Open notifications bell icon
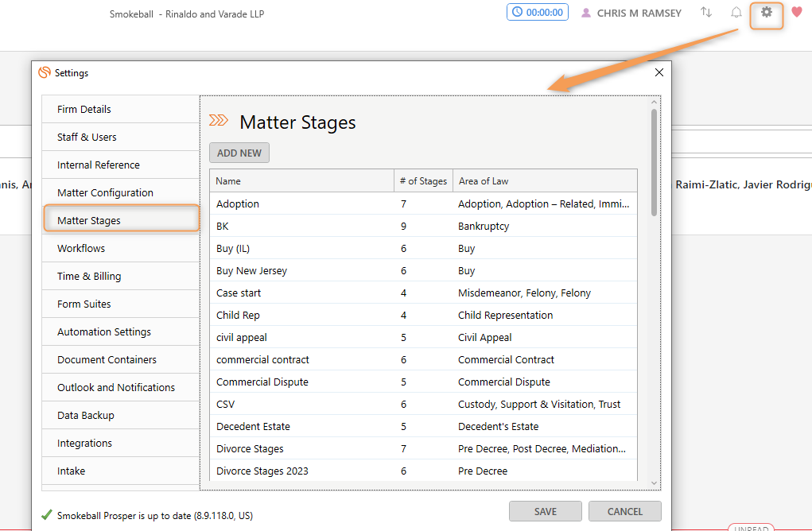 click(x=736, y=12)
